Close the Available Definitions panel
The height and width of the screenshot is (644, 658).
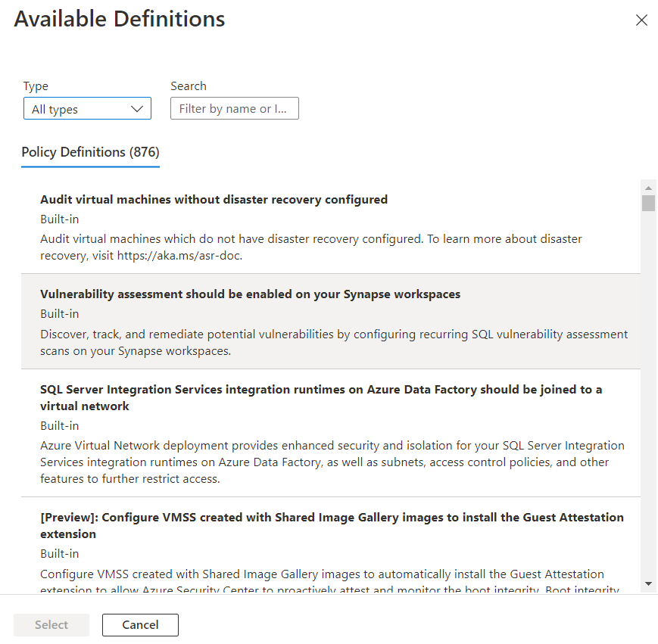(x=641, y=20)
